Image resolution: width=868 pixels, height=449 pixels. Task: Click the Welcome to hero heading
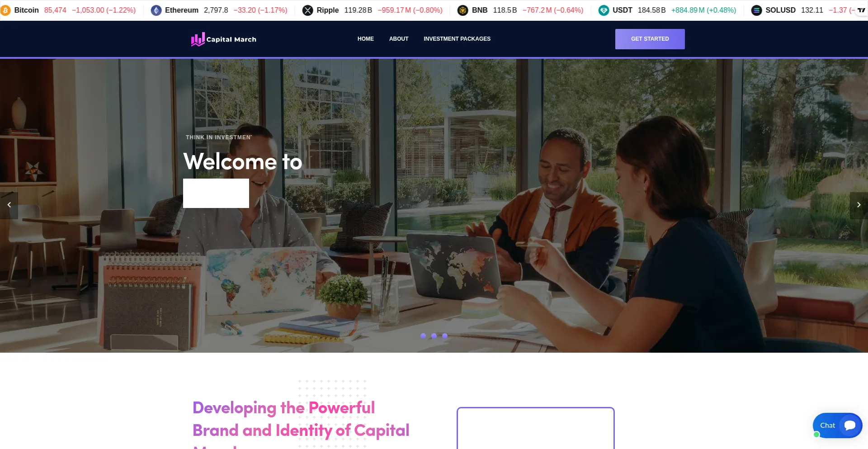tap(243, 161)
